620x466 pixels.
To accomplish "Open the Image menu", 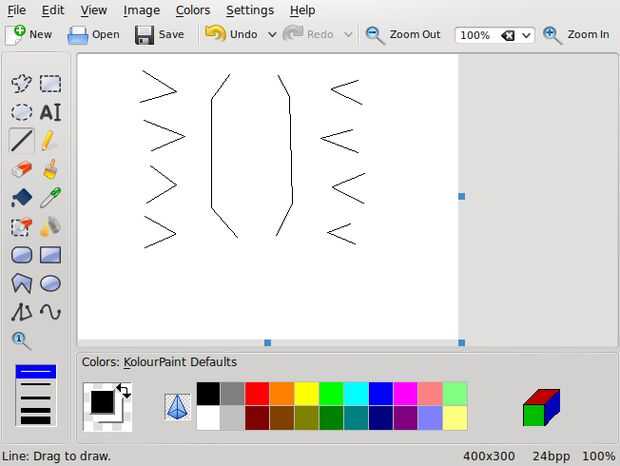I will (x=142, y=10).
